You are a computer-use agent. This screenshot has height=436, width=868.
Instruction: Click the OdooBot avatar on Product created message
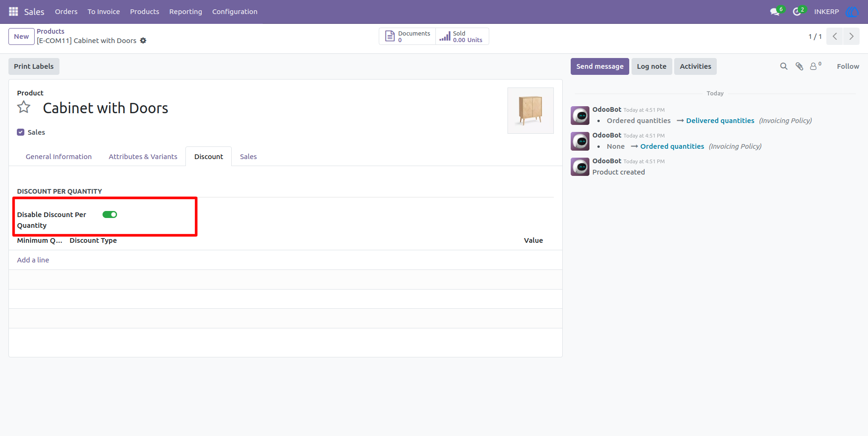[x=580, y=167]
